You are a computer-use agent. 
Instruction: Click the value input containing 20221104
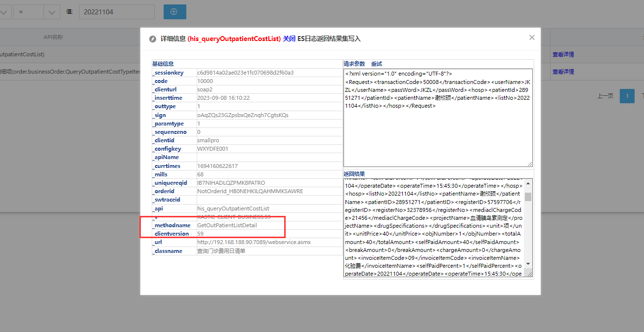pos(117,12)
